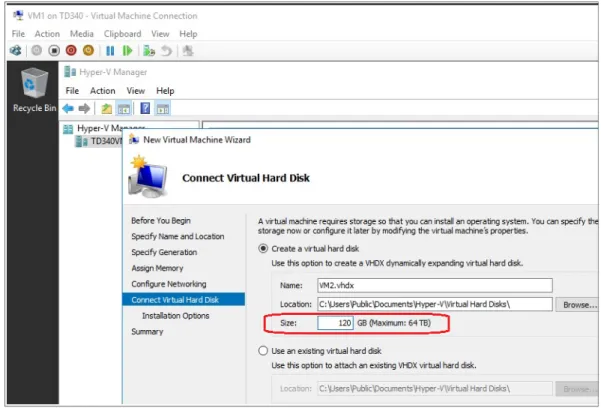
Task: Open Help menu in Hyper-V Manager
Action: point(165,91)
